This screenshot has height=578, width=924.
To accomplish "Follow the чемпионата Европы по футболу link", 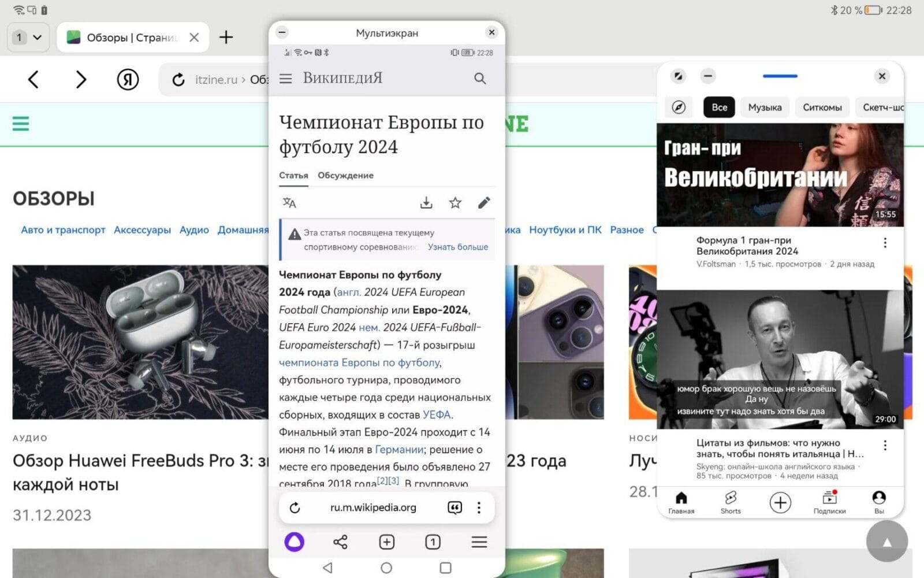I will click(x=360, y=362).
